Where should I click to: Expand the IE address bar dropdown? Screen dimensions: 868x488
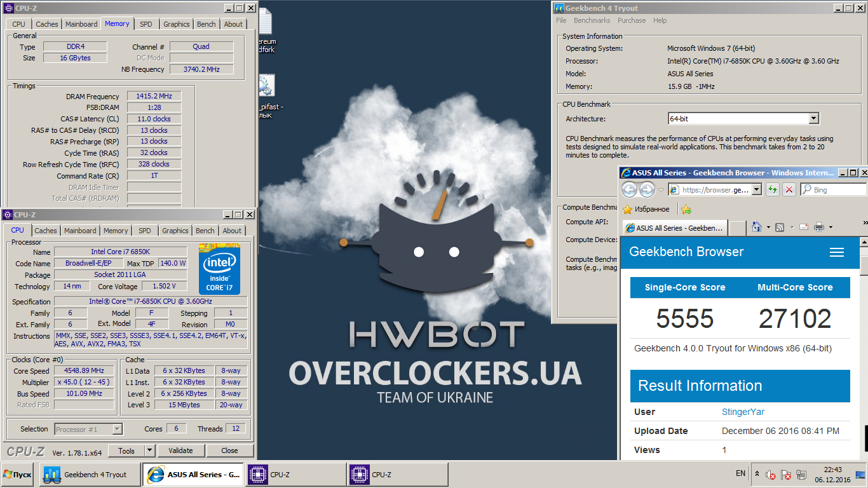pos(756,189)
